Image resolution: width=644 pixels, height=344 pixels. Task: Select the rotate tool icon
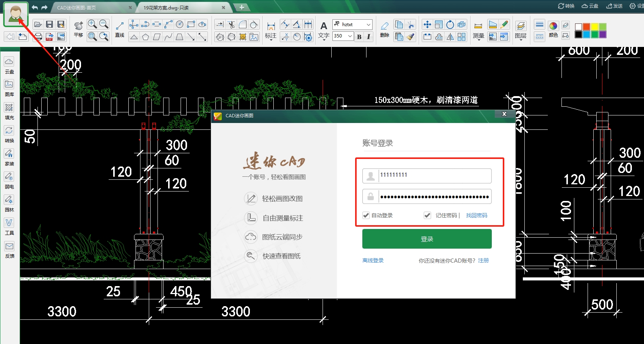click(x=450, y=25)
